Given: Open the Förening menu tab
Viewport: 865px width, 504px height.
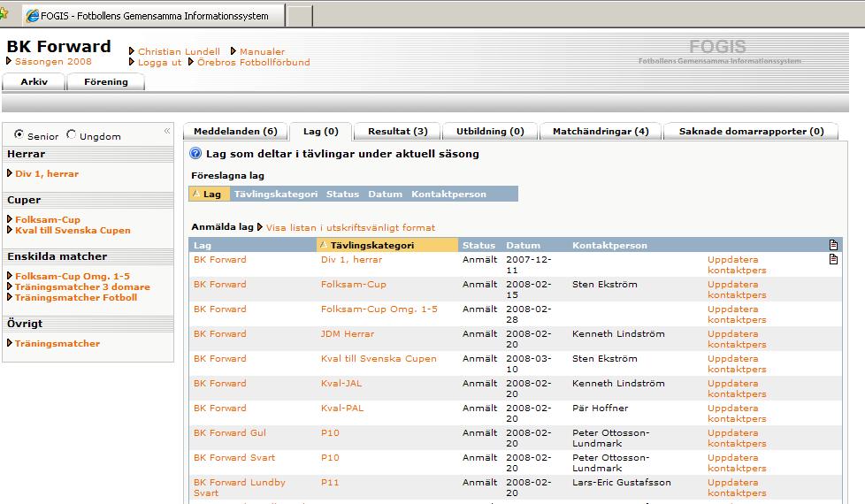Looking at the screenshot, I should point(106,81).
